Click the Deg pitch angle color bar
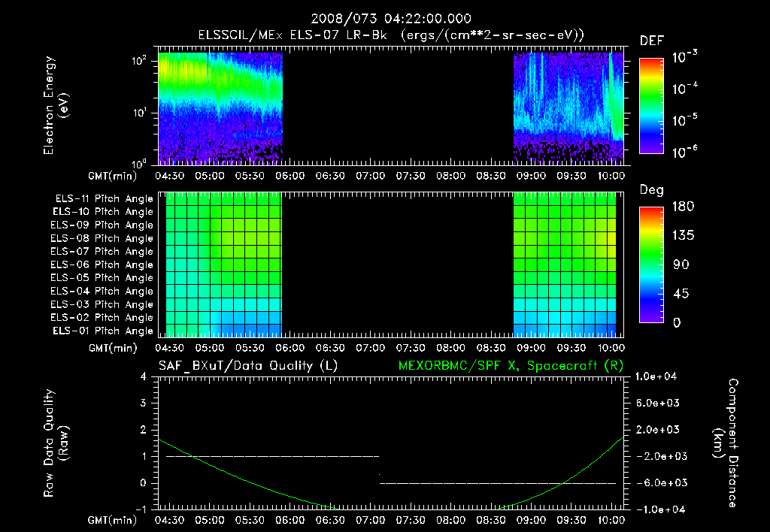This screenshot has width=770, height=532. [651, 264]
